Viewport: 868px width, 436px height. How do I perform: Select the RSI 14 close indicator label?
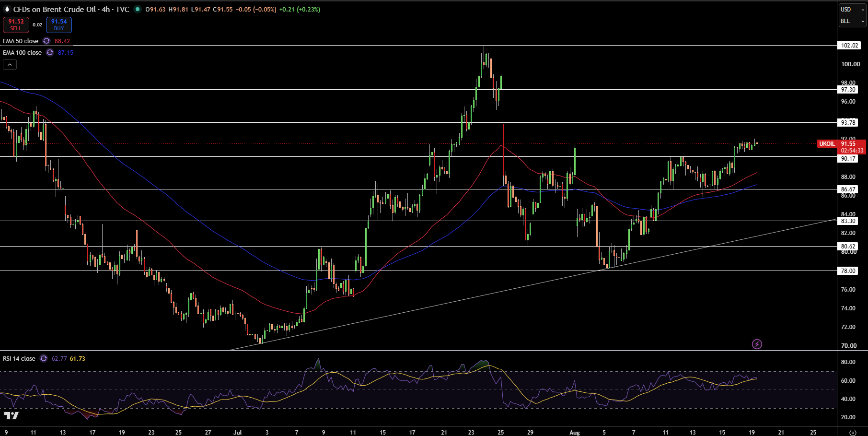(19, 359)
